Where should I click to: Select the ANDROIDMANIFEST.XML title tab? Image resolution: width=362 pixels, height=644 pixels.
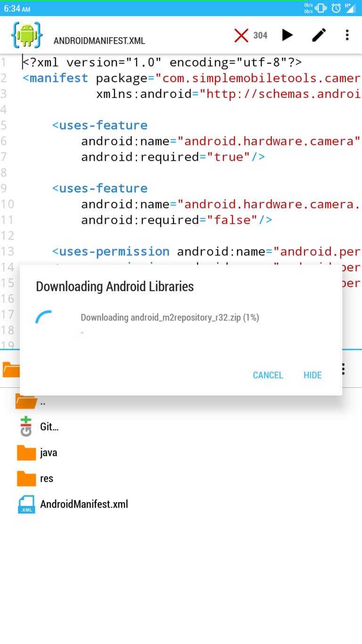click(x=99, y=41)
